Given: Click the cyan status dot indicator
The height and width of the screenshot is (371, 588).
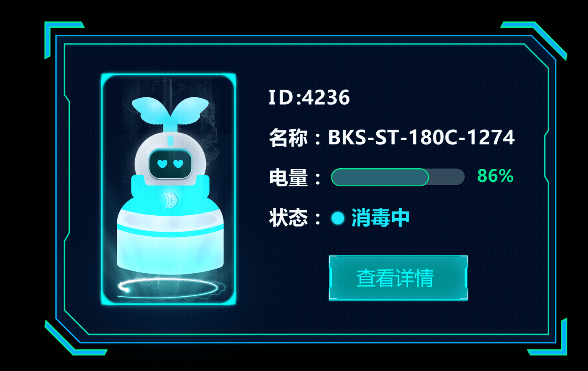Looking at the screenshot, I should 338,218.
